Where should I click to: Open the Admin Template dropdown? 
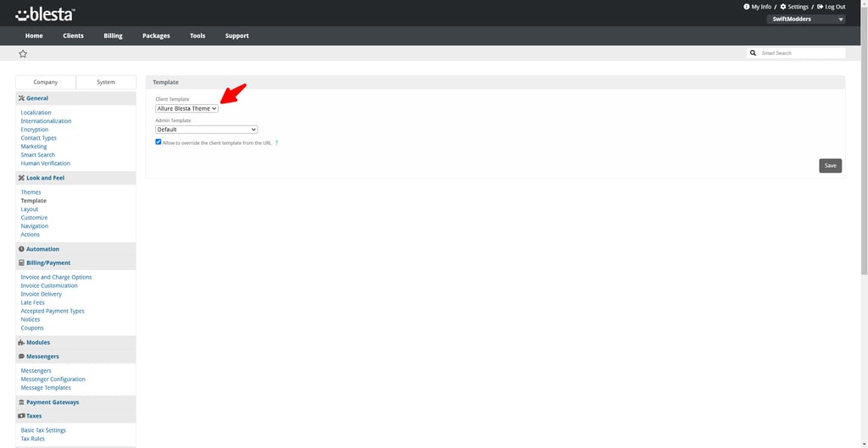[206, 130]
